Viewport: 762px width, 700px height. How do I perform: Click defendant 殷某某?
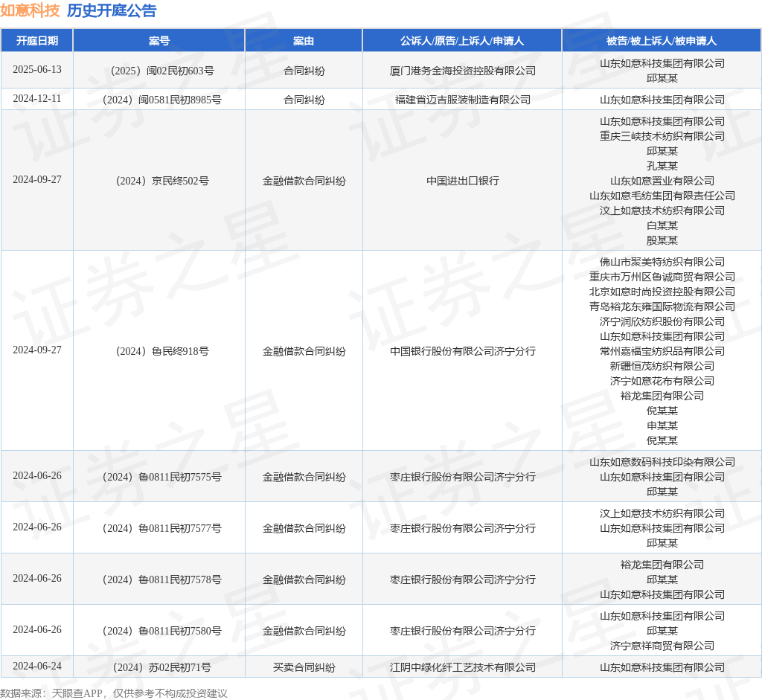[x=662, y=240]
